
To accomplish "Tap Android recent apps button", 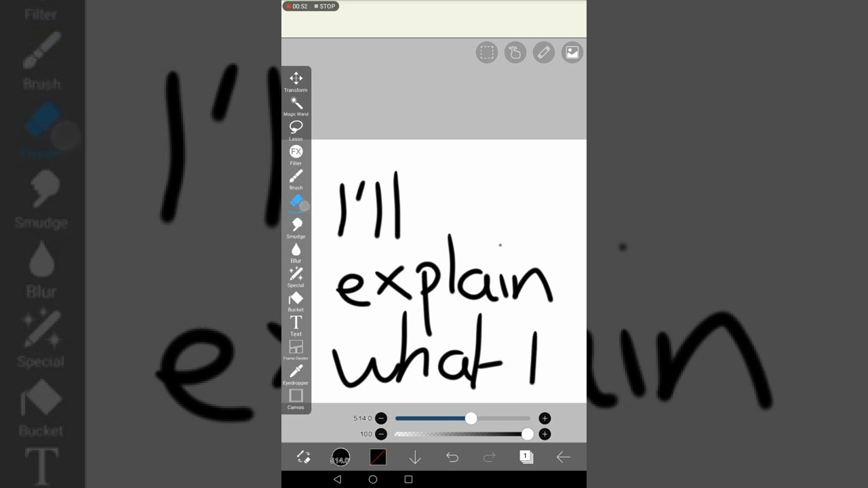I will [x=408, y=479].
